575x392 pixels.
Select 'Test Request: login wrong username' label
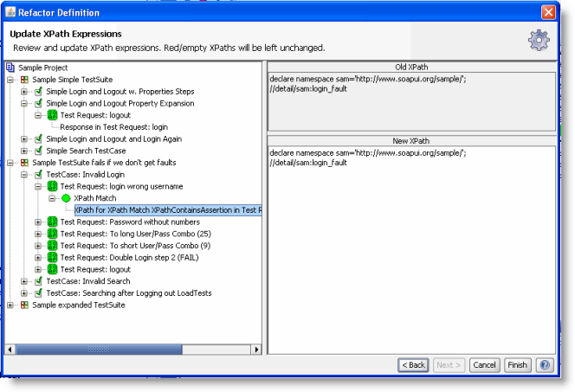(x=121, y=186)
